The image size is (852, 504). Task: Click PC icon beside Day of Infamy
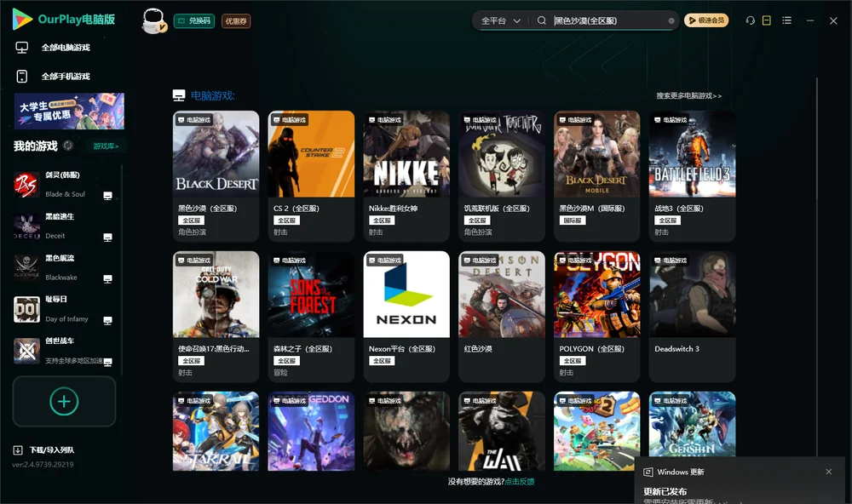tap(107, 320)
